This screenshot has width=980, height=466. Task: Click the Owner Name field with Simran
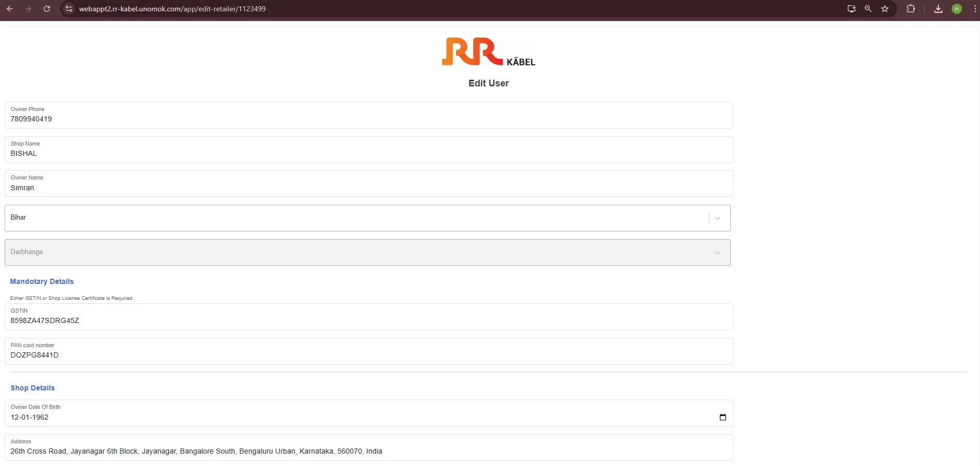pos(369,188)
